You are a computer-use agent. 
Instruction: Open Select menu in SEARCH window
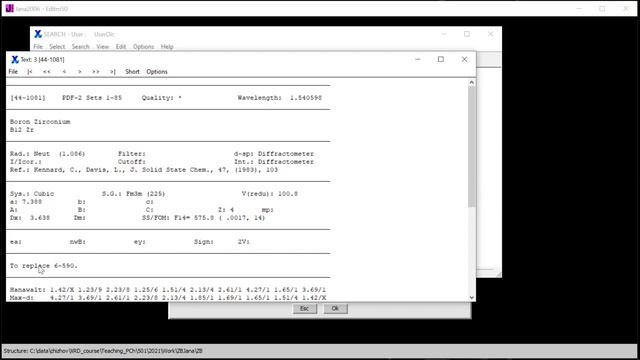tap(57, 47)
